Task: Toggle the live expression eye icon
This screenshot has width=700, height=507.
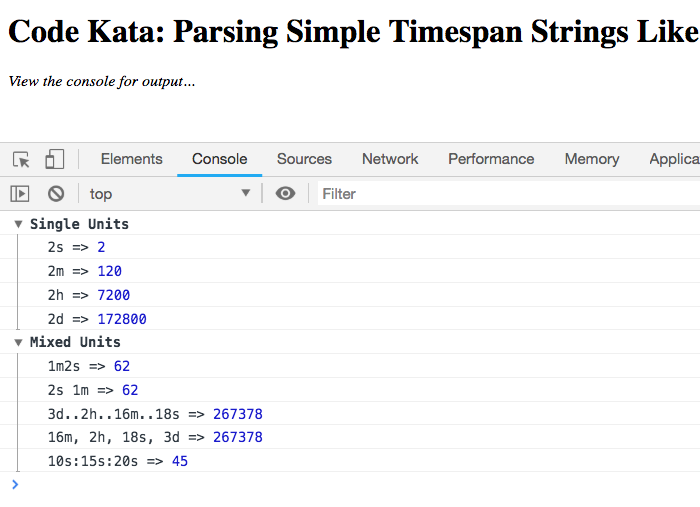Action: point(285,194)
